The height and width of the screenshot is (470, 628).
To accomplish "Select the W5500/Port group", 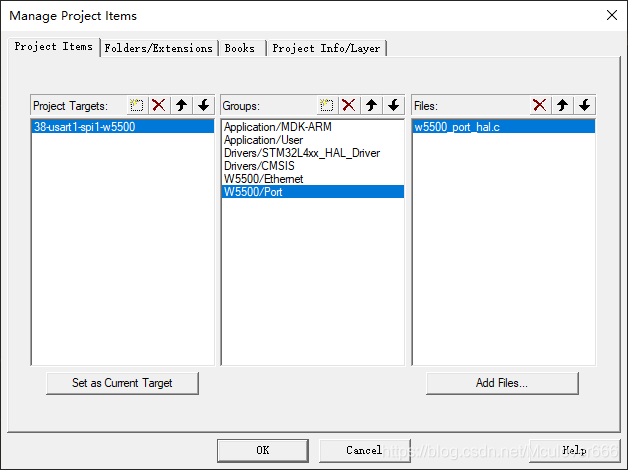I will click(x=312, y=191).
